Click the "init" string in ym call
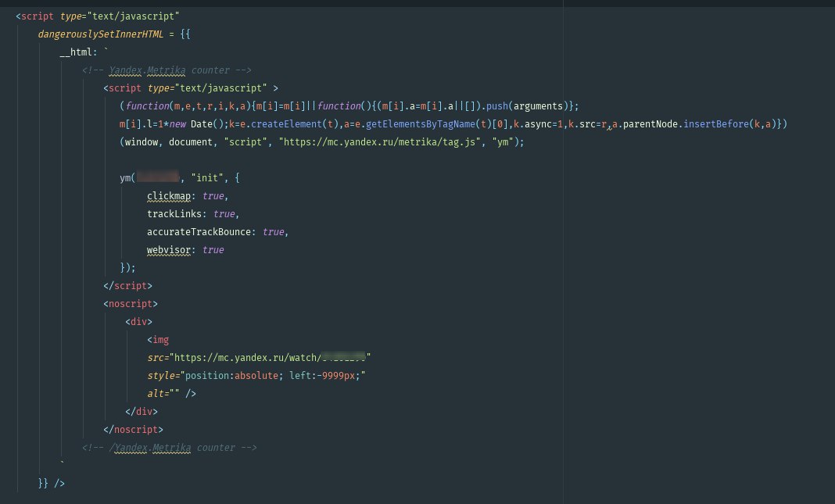 (x=207, y=177)
